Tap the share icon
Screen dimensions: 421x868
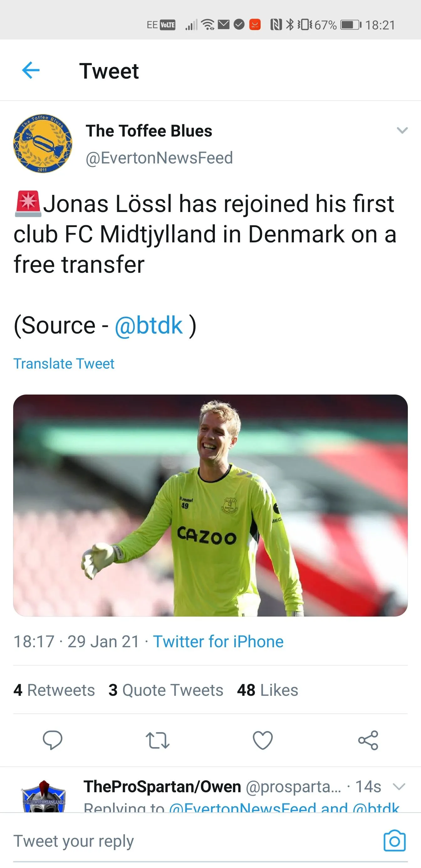coord(368,740)
